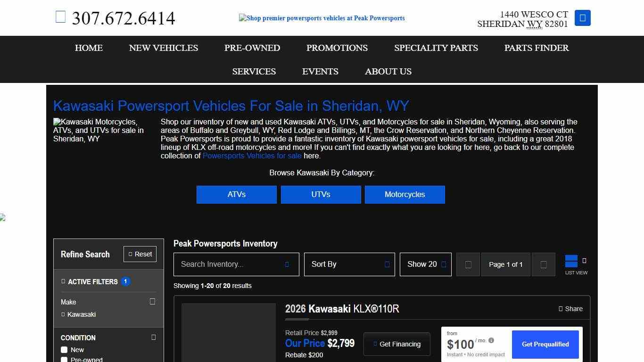This screenshot has height=362, width=644.
Task: Open the Pre-Owned menu item
Action: tap(252, 48)
